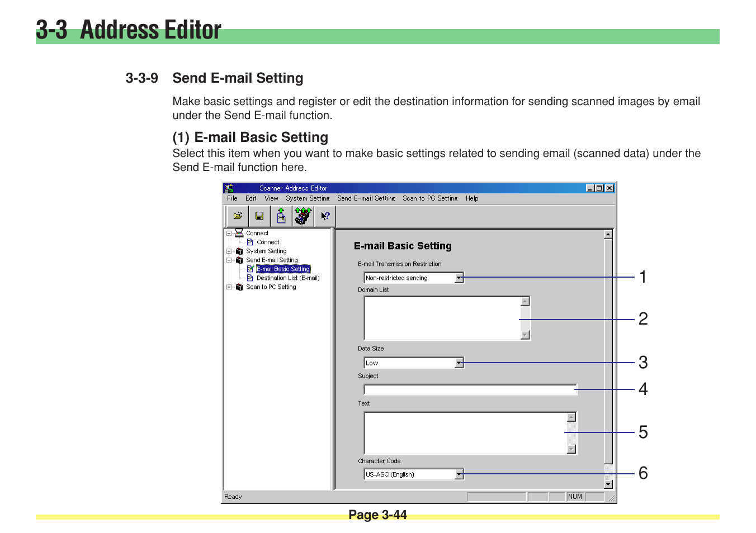Viewport: 756px width, 533px height.
Task: Open the Character Code dropdown
Action: coord(459,474)
